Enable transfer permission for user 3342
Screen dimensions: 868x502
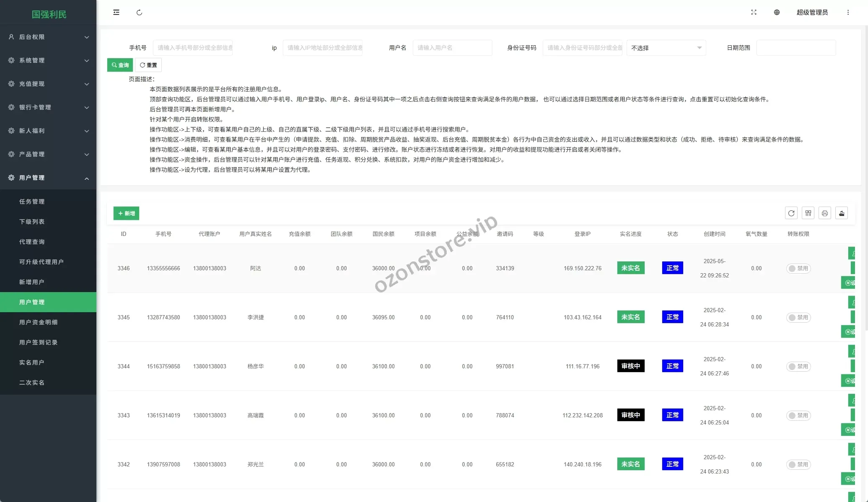coord(798,465)
